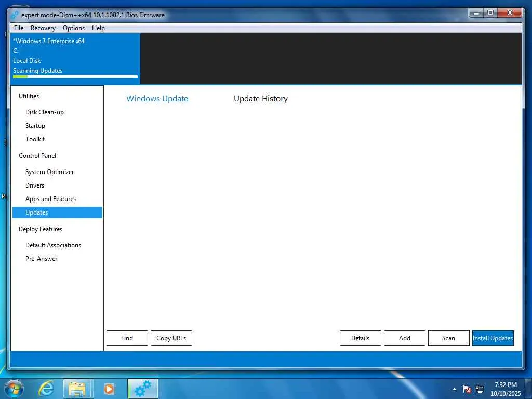This screenshot has height=399, width=532.
Task: Maximize the Dism++ window
Action: point(490,13)
